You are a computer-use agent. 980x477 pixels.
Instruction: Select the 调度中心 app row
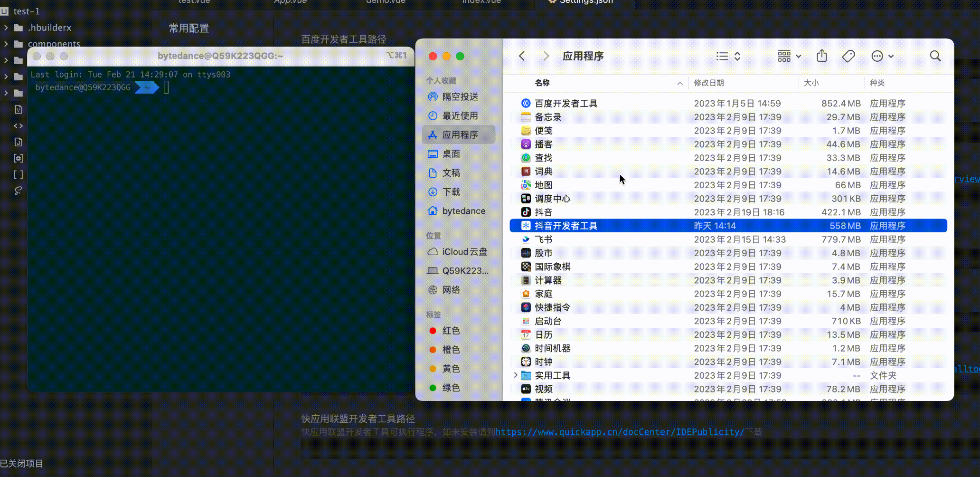[x=728, y=199]
